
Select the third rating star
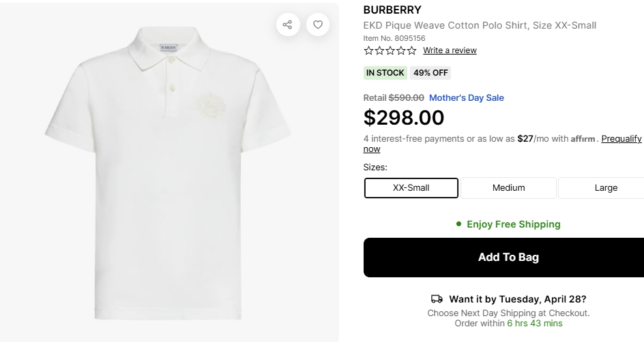click(390, 50)
